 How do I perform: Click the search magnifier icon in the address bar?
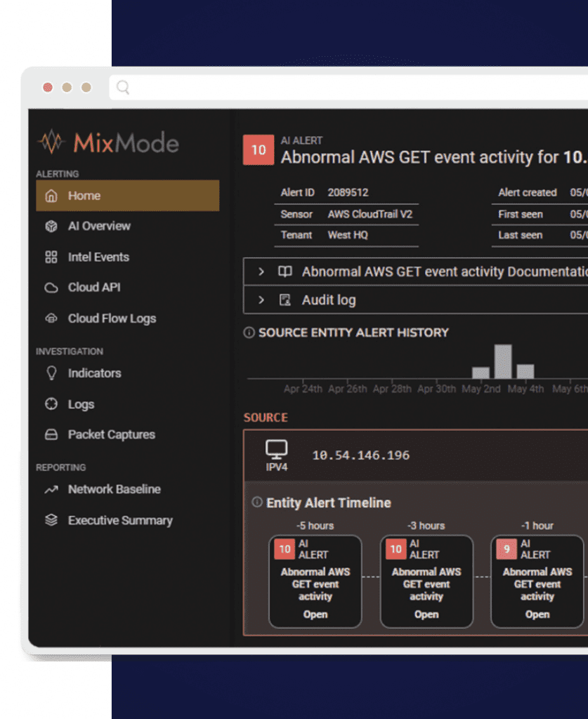pyautogui.click(x=123, y=87)
